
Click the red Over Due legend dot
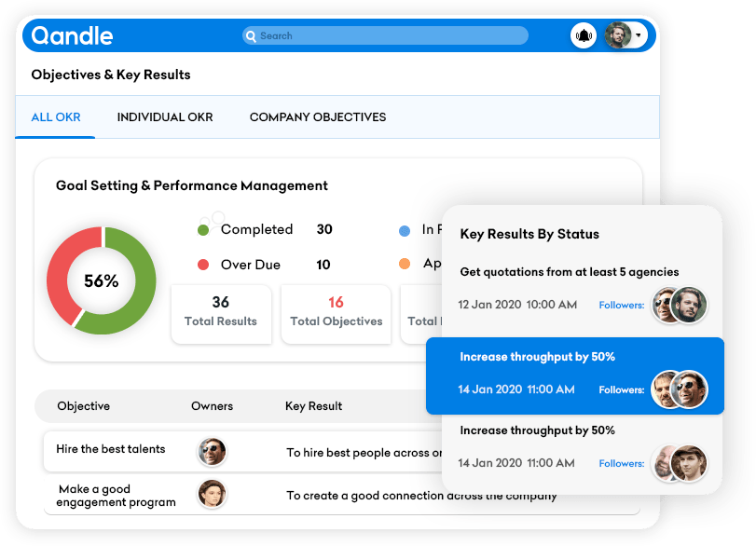[203, 266]
